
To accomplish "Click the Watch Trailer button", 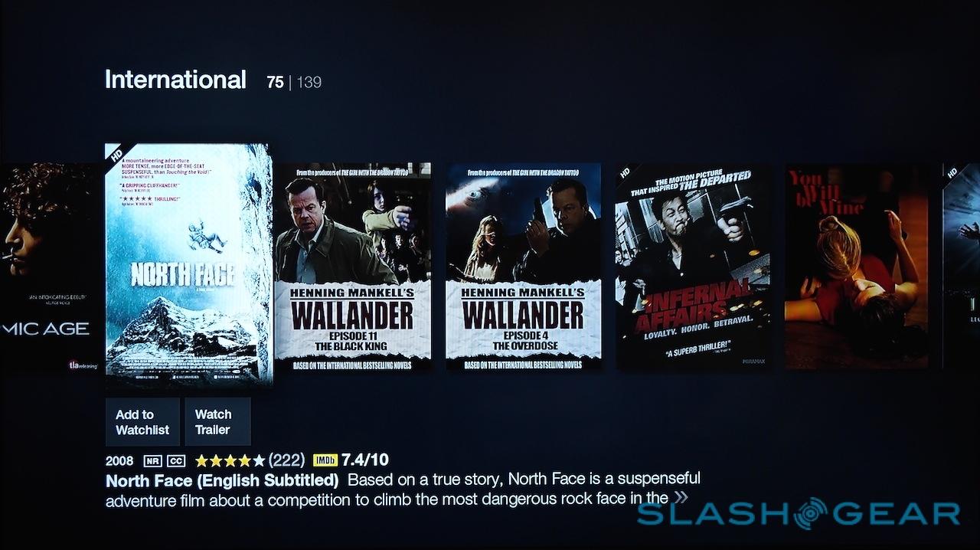I will click(x=217, y=422).
